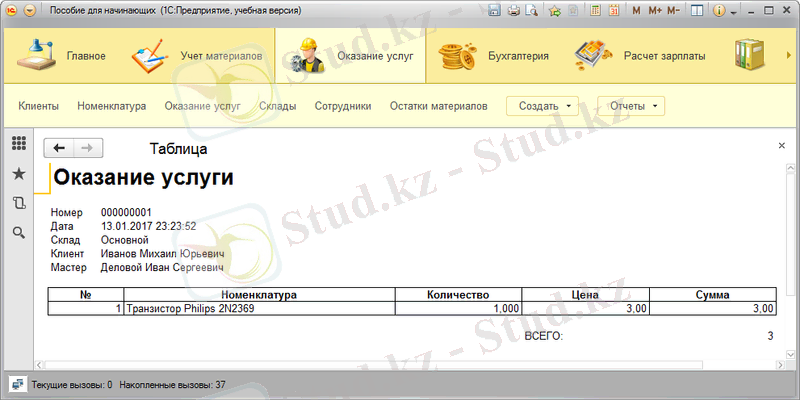Select the Оказание услуг section tab
The image size is (800, 400).
click(350, 56)
